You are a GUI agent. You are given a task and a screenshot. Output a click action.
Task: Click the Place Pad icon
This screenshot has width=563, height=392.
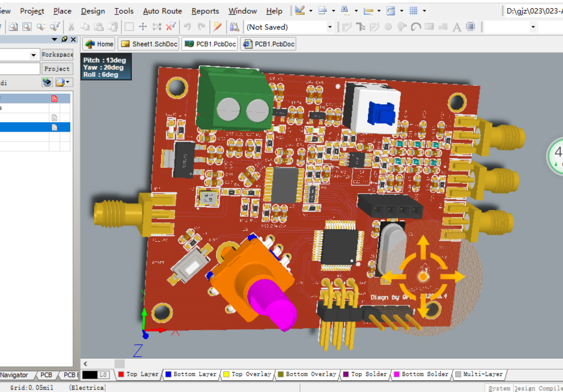coord(388,27)
